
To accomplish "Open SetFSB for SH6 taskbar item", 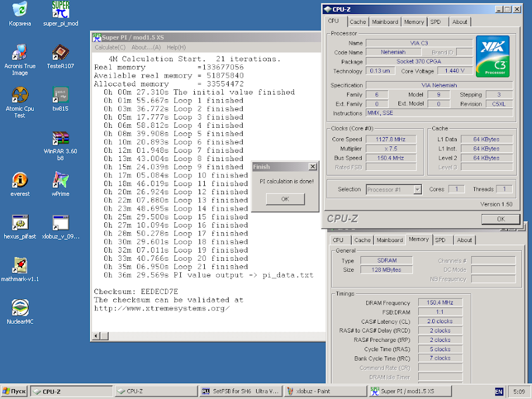I will pos(240,391).
